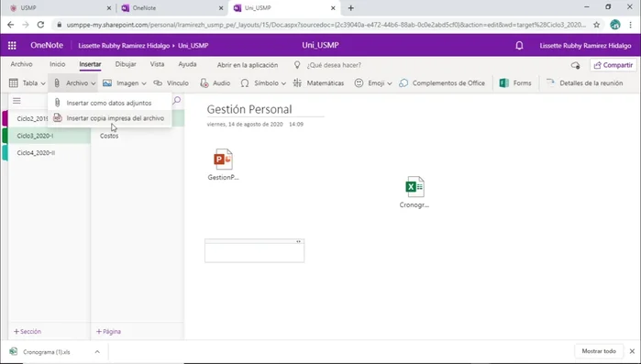Open the Cronogr Excel attachment
641x364 pixels.
414,192
